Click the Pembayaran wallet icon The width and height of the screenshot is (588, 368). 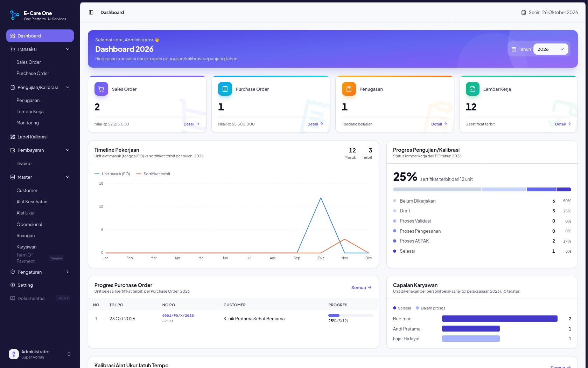(x=13, y=150)
